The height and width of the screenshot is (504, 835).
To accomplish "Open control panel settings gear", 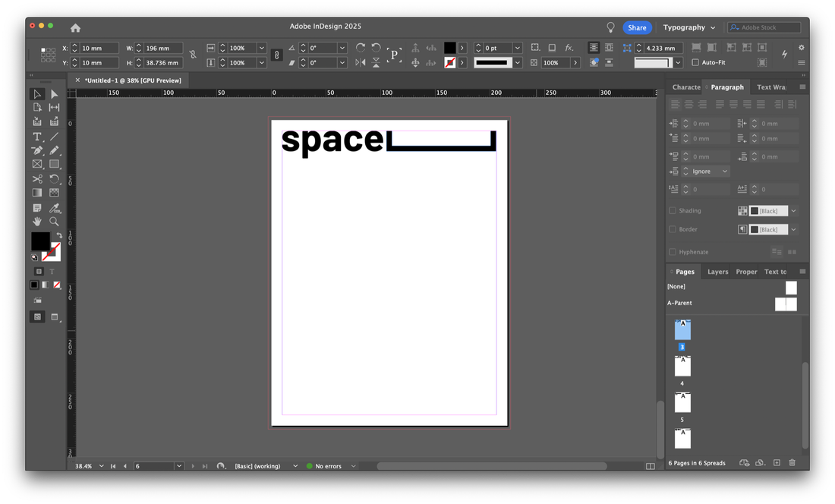I will [x=802, y=47].
